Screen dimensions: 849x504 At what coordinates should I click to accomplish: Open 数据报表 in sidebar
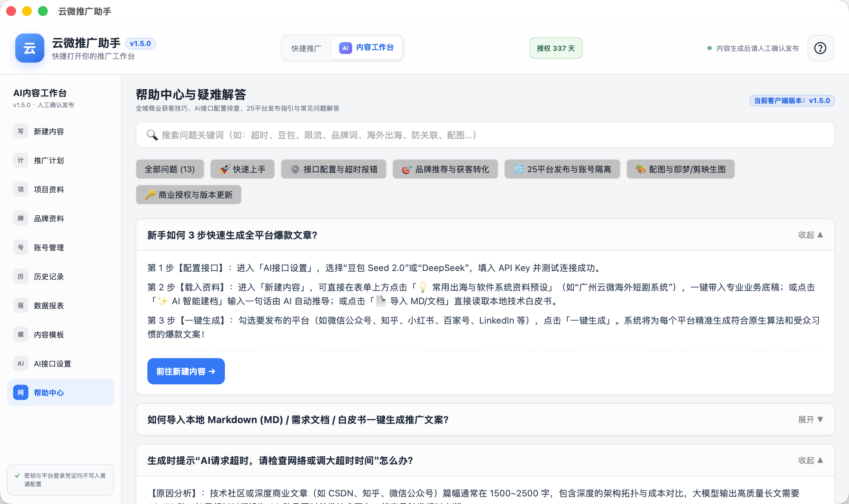click(61, 306)
